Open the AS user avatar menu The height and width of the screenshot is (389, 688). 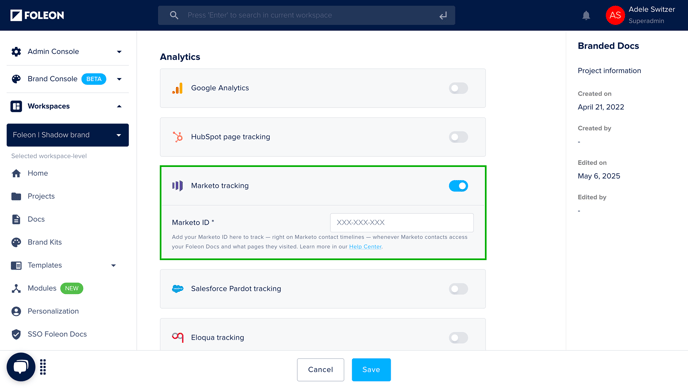(x=615, y=15)
